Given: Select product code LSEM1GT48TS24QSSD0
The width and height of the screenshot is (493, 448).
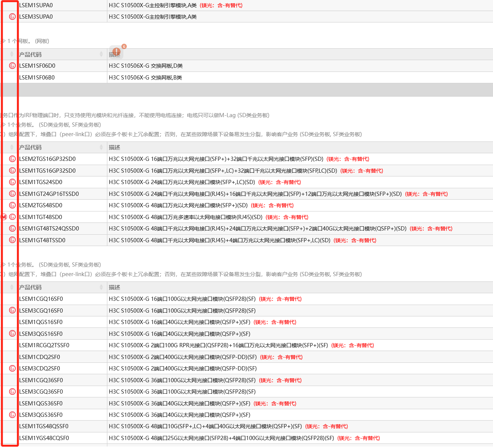Looking at the screenshot, I should coord(49,229).
